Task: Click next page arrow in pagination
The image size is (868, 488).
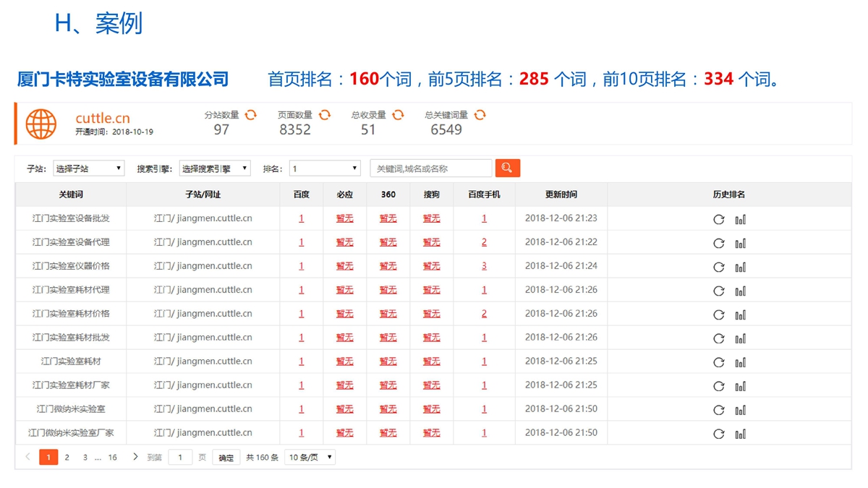Action: tap(135, 457)
